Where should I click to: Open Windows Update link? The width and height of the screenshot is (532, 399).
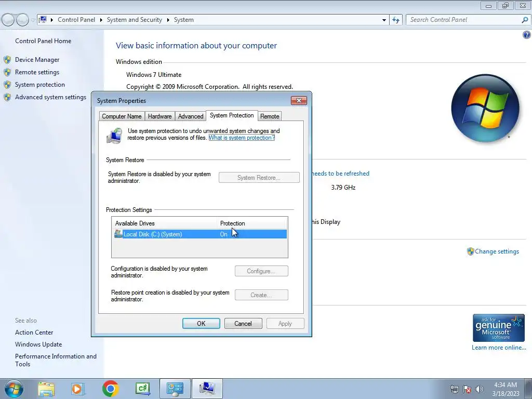coord(38,344)
